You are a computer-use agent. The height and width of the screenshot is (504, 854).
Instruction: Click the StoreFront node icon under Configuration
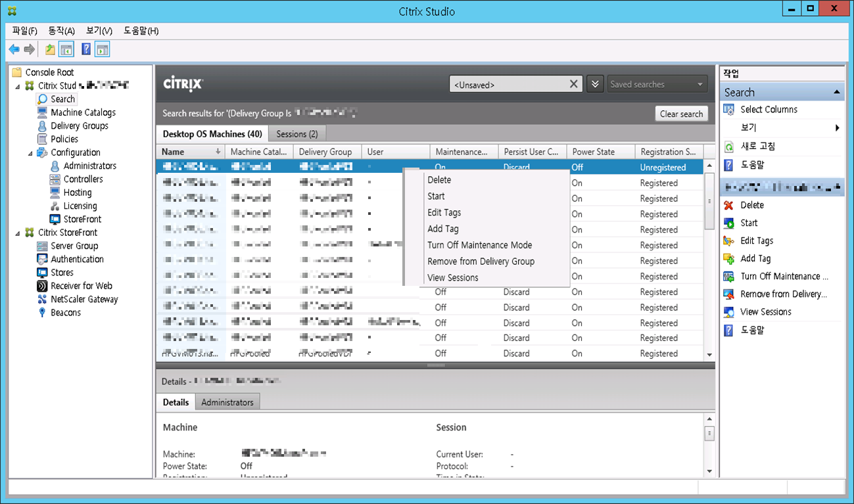55,219
